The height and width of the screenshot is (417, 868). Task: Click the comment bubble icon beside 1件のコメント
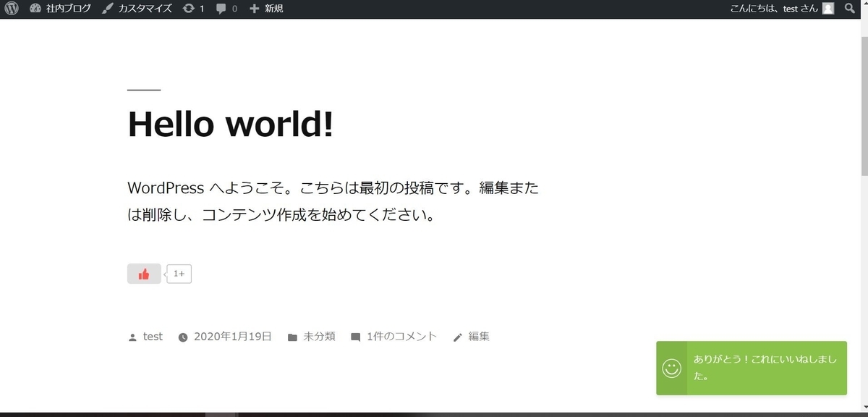coord(355,336)
